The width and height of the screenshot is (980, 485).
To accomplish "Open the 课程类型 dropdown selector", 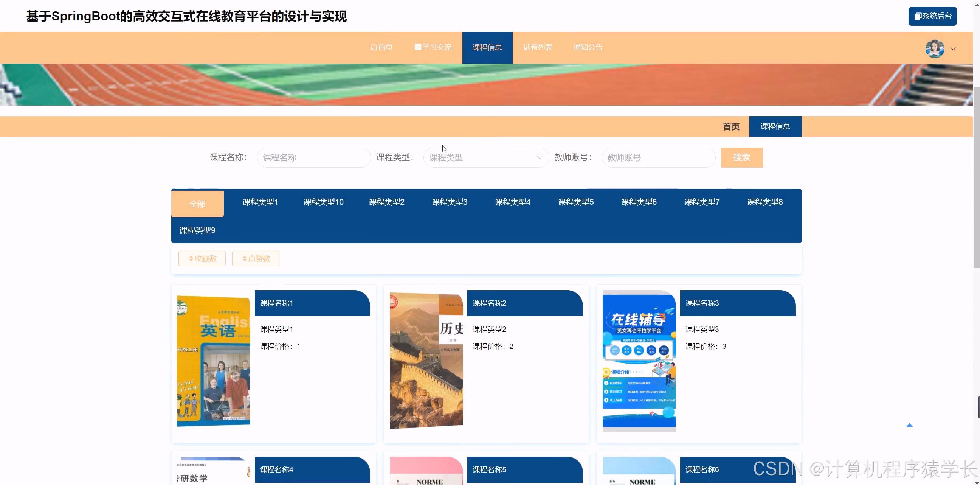I will 486,157.
